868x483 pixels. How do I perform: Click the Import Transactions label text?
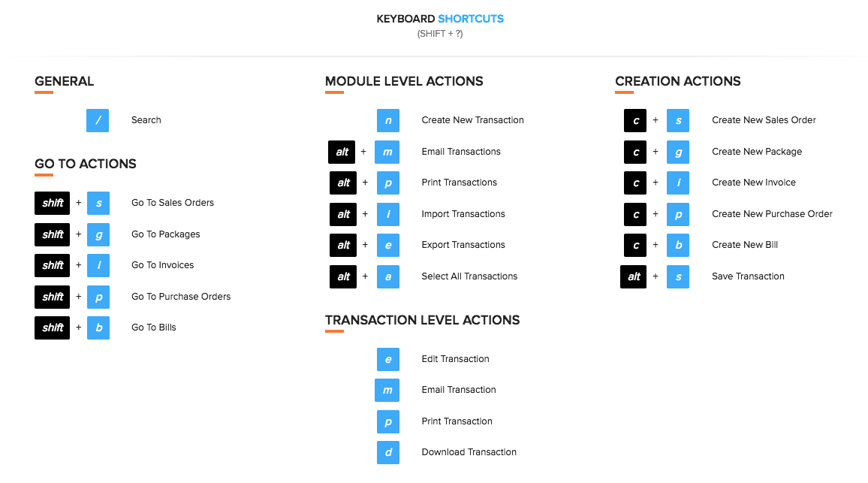click(x=463, y=214)
